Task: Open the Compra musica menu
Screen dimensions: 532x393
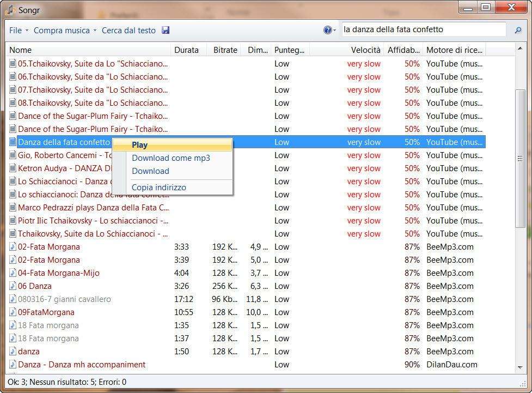Action: tap(62, 30)
